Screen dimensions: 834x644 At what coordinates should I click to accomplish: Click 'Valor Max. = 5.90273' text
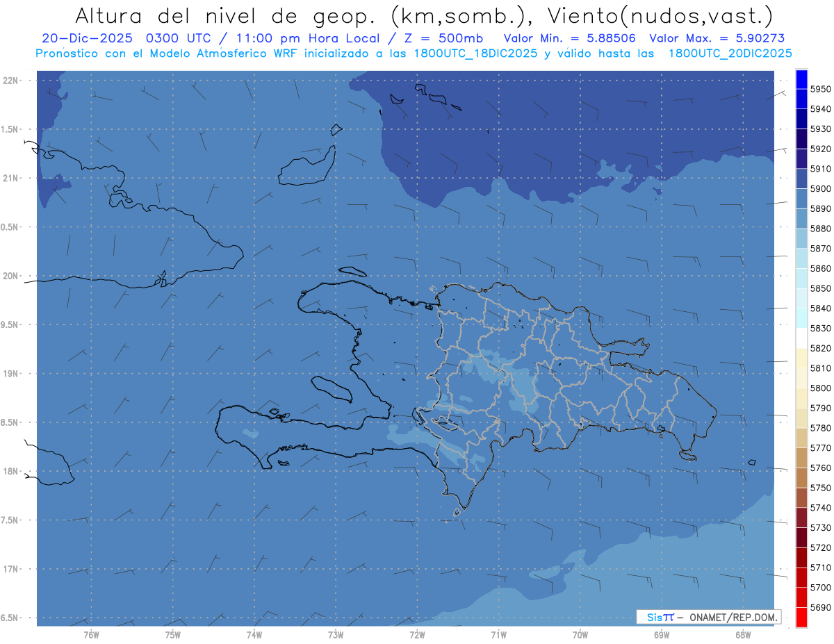[717, 38]
